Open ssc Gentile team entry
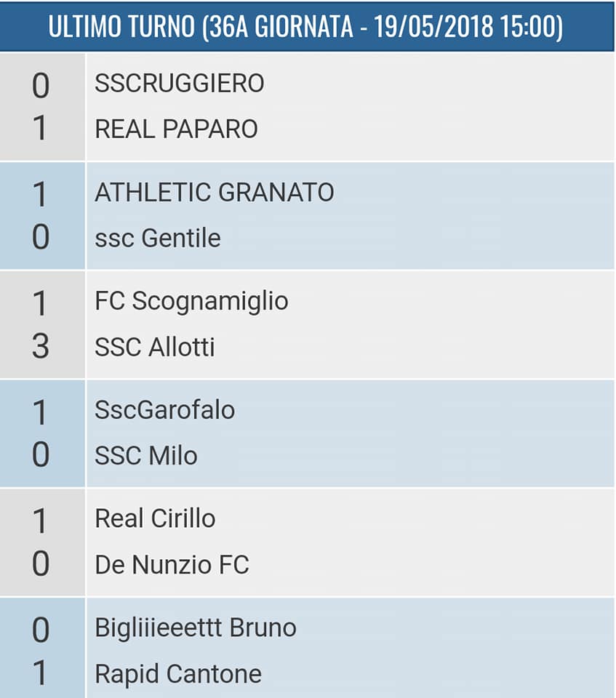The height and width of the screenshot is (698, 616). pos(158,238)
